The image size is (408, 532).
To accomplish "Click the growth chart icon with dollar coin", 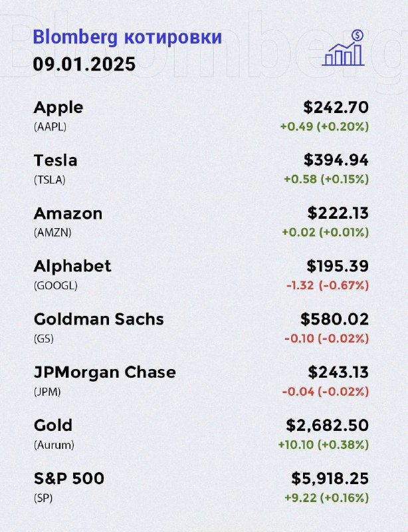I will (344, 47).
